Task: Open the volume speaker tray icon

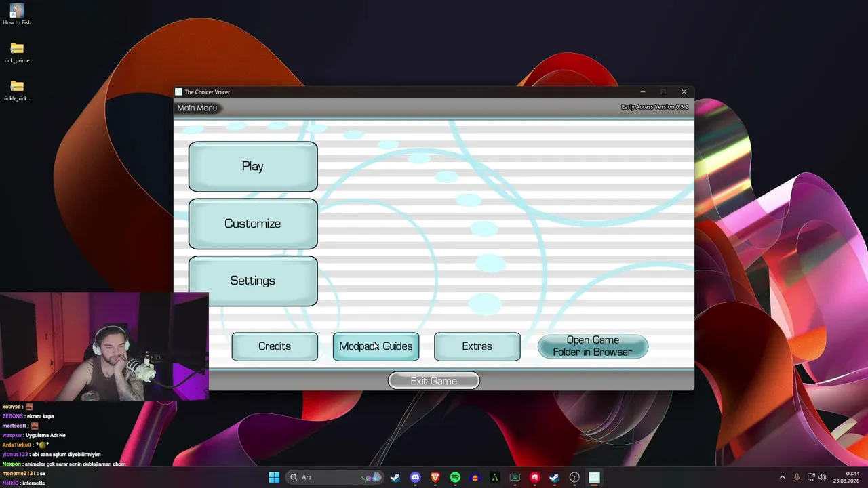Action: [823, 477]
